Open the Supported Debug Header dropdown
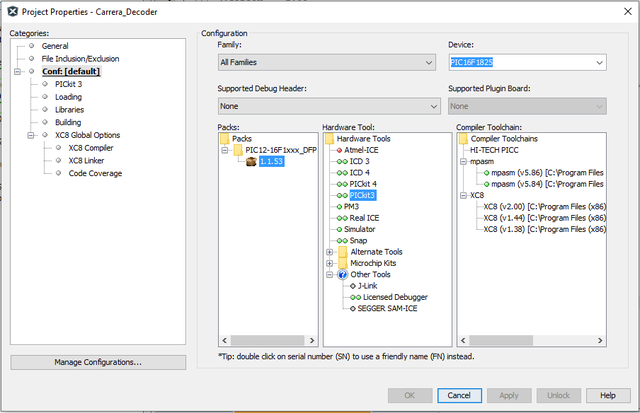Image resolution: width=640 pixels, height=413 pixels. [329, 106]
